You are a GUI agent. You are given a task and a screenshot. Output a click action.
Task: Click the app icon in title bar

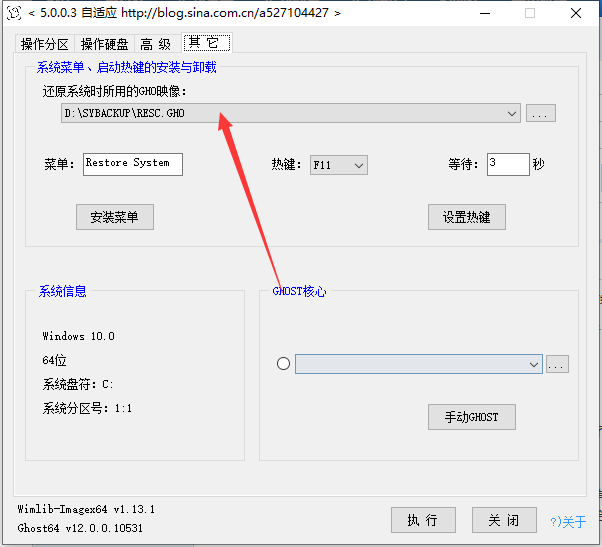click(x=13, y=13)
